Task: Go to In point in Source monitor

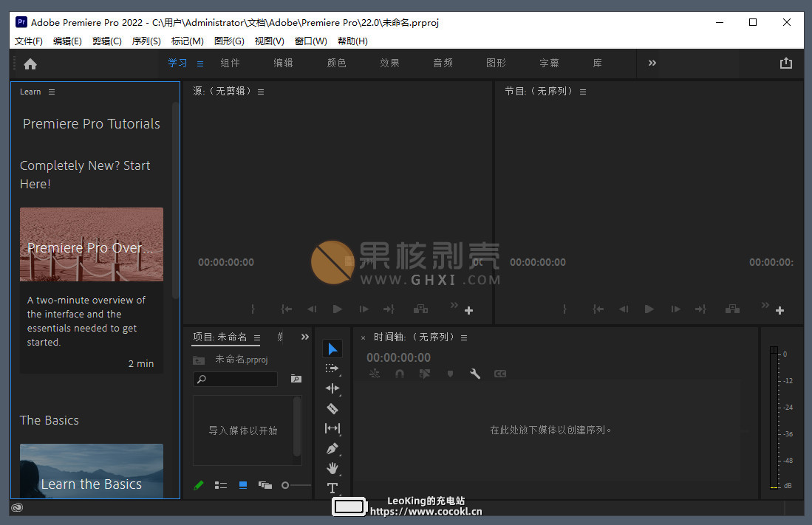Action: click(x=287, y=309)
